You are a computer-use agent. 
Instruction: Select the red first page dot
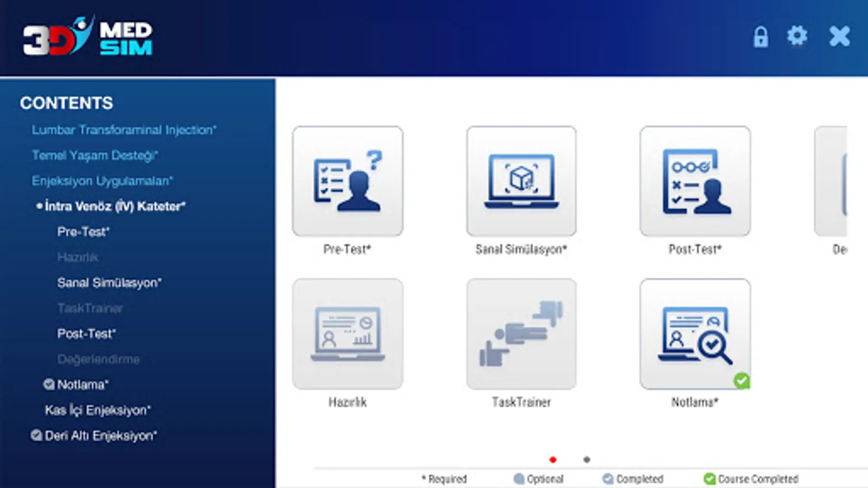point(553,460)
